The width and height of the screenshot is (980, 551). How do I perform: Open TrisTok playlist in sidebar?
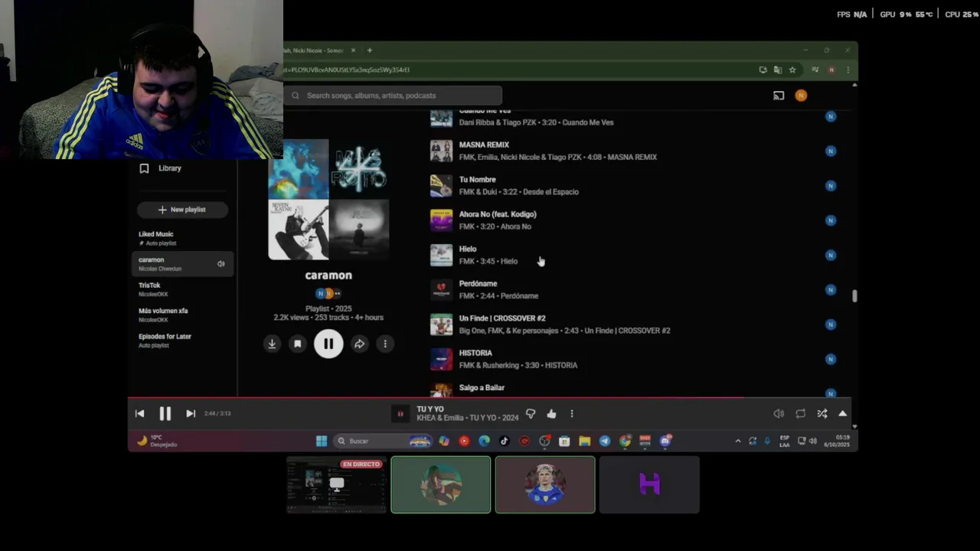pyautogui.click(x=182, y=289)
